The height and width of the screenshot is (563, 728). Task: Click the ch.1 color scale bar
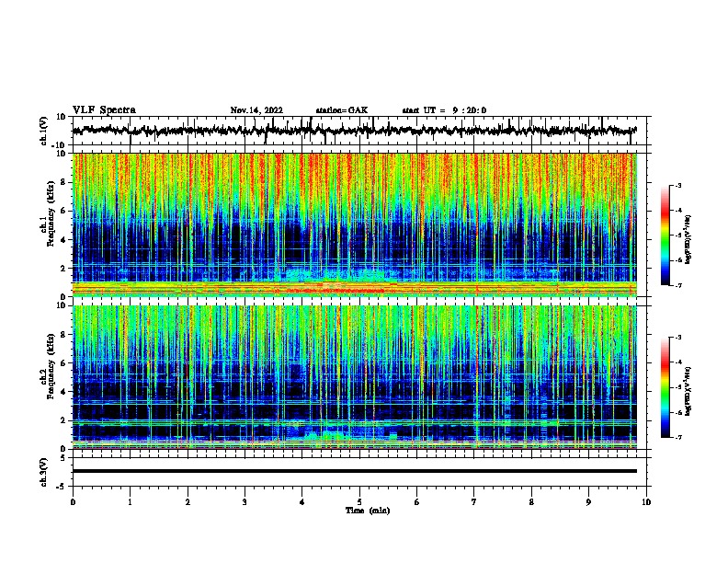665,236
